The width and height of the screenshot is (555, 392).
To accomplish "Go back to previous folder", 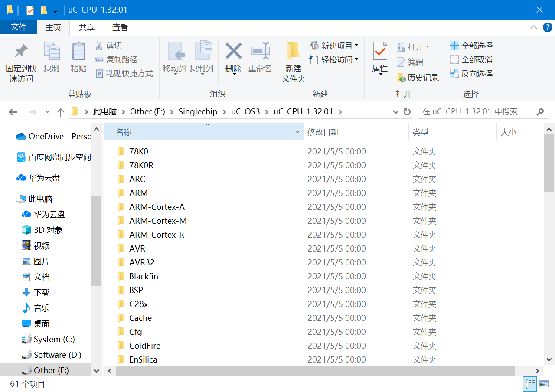I will (x=13, y=112).
